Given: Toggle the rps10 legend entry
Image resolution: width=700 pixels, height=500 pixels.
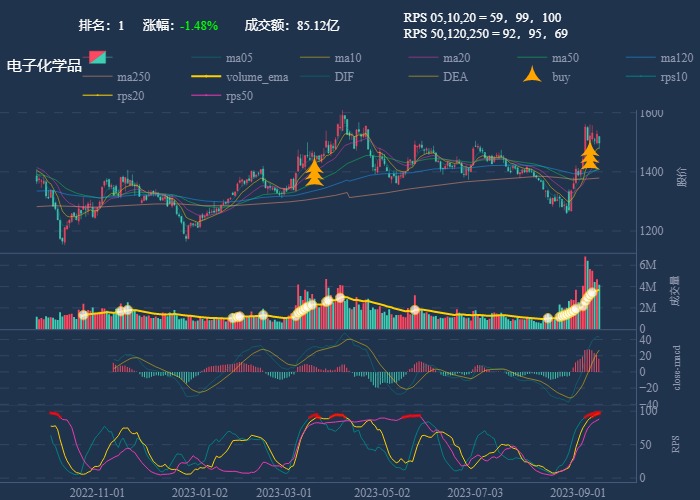Looking at the screenshot, I should [673, 77].
